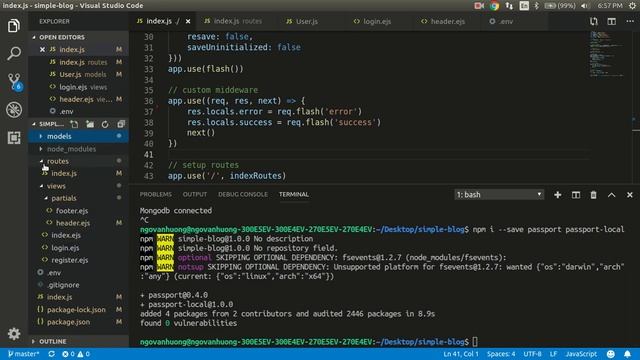Screen dimensions: 640x360
Task: Click Ln 41, Col 1 in status bar
Action: 461,354
